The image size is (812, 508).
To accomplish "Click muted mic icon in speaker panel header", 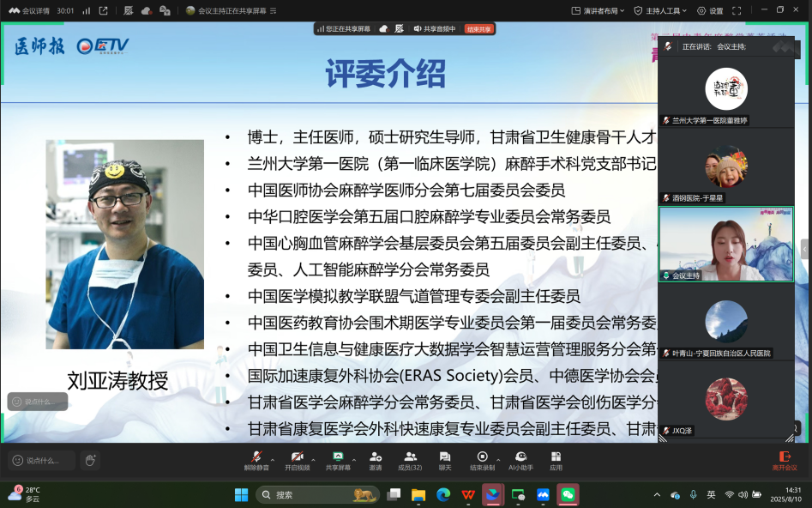I will 668,46.
